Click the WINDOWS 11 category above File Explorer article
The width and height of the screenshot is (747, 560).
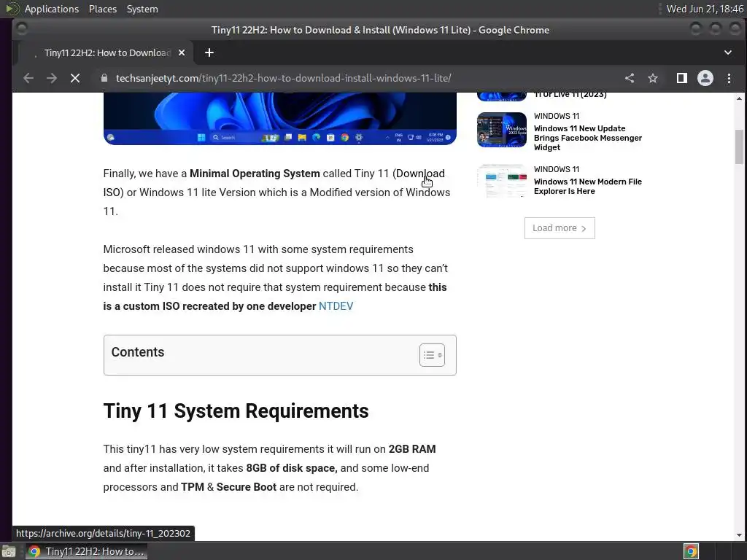pyautogui.click(x=557, y=169)
